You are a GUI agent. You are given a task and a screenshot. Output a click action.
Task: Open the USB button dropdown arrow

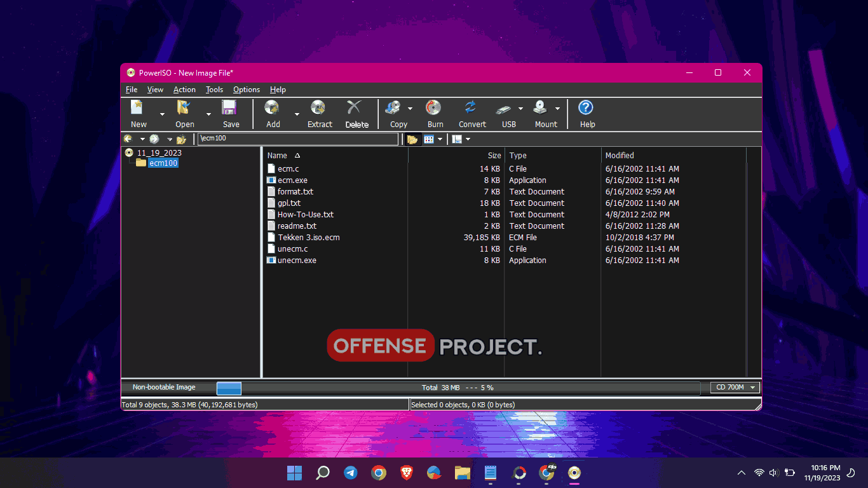[x=520, y=109]
